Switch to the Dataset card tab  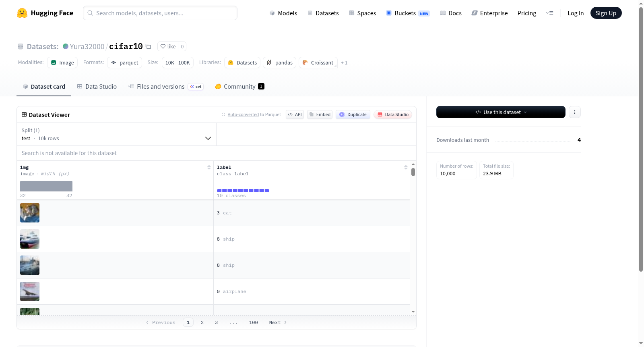pos(43,86)
